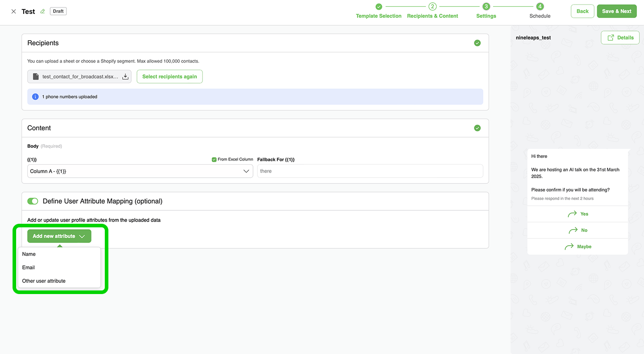Click the Recipients section green checkmark

click(x=477, y=43)
